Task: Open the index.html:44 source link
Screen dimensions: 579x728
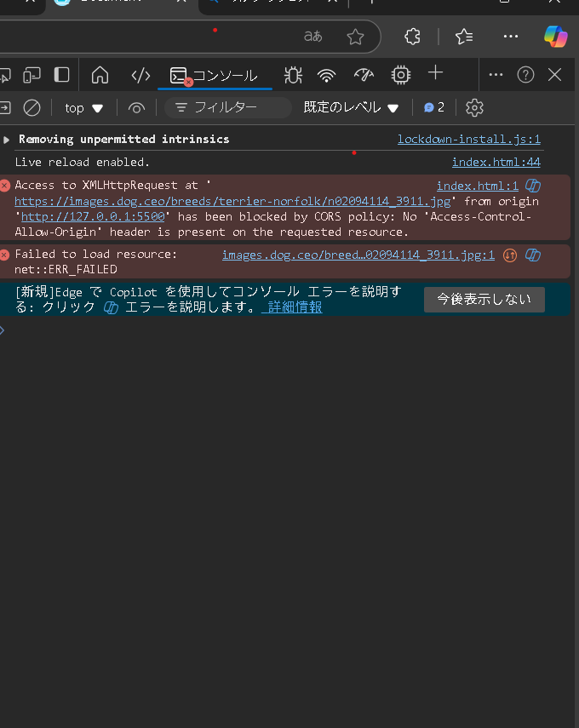Action: (x=496, y=162)
